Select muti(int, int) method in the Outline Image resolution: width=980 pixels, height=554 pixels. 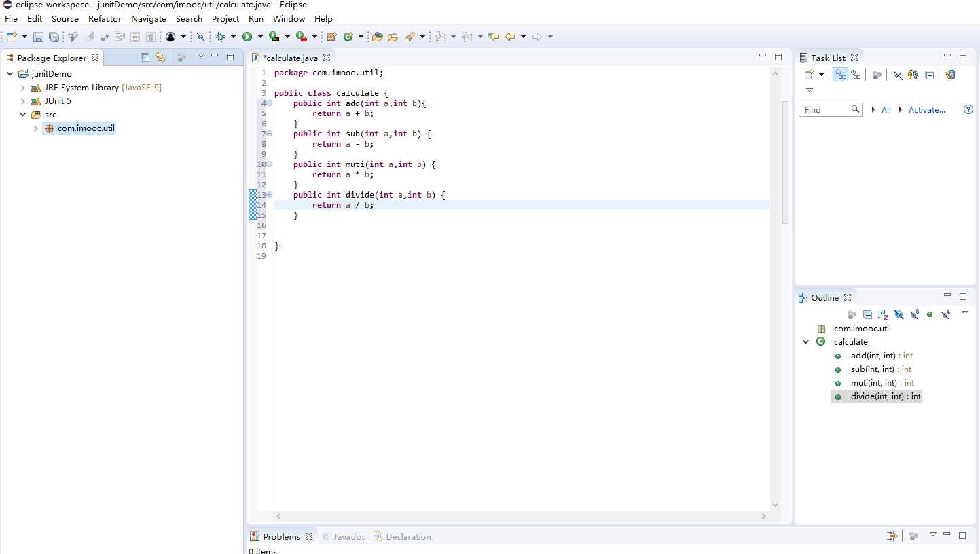coord(882,383)
